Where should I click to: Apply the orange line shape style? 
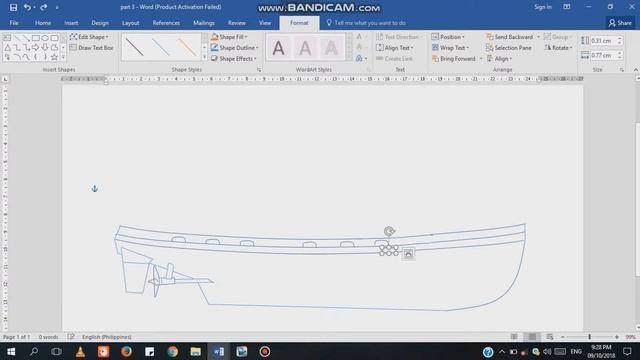click(187, 47)
